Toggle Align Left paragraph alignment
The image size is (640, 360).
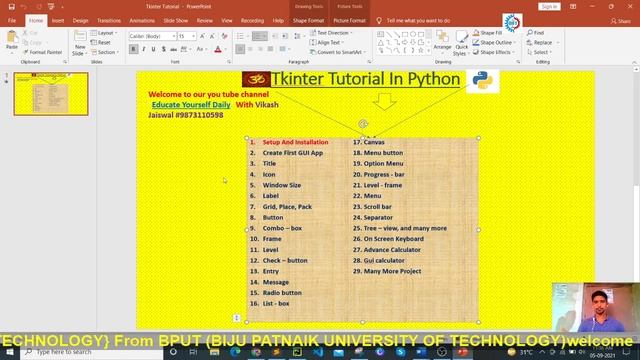[240, 49]
